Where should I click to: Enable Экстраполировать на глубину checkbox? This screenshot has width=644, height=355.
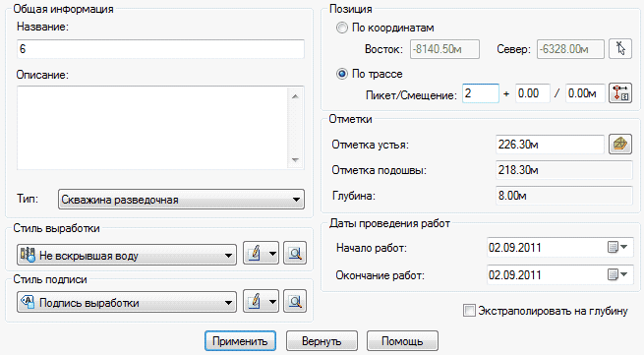coord(469,310)
